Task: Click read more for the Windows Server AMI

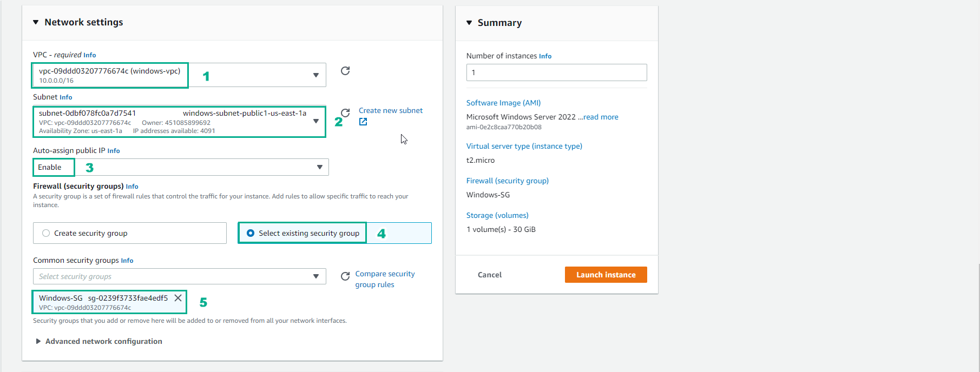Action: pyautogui.click(x=601, y=116)
